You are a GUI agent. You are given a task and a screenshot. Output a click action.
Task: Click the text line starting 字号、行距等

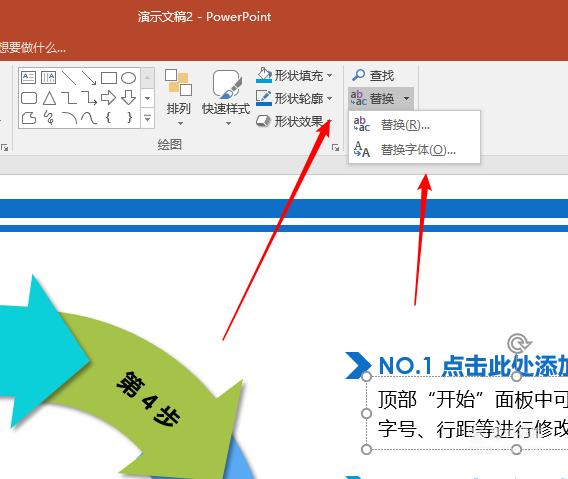pyautogui.click(x=473, y=429)
